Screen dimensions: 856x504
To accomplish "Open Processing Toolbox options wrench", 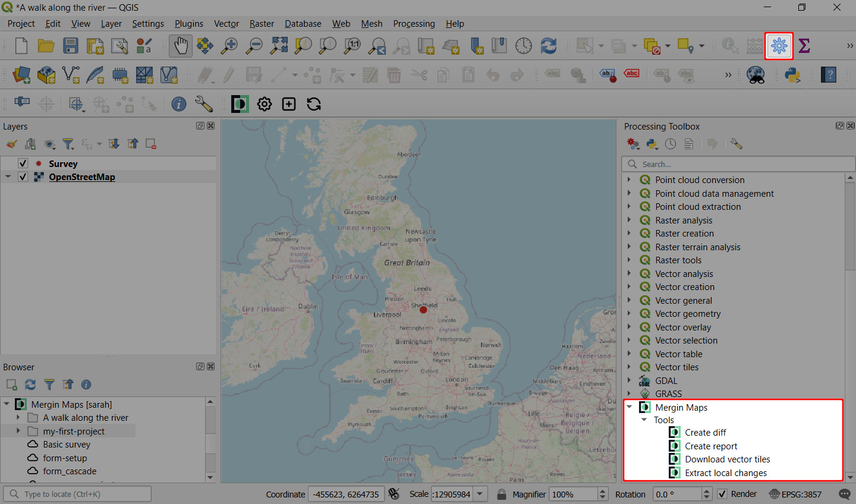I will (737, 144).
